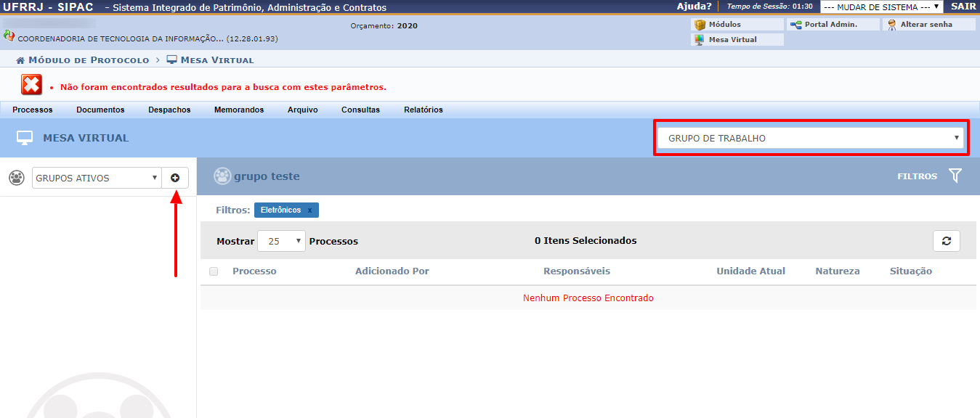Open the Grupo de Trabalho dropdown
This screenshot has height=418, width=980.
pyautogui.click(x=810, y=138)
